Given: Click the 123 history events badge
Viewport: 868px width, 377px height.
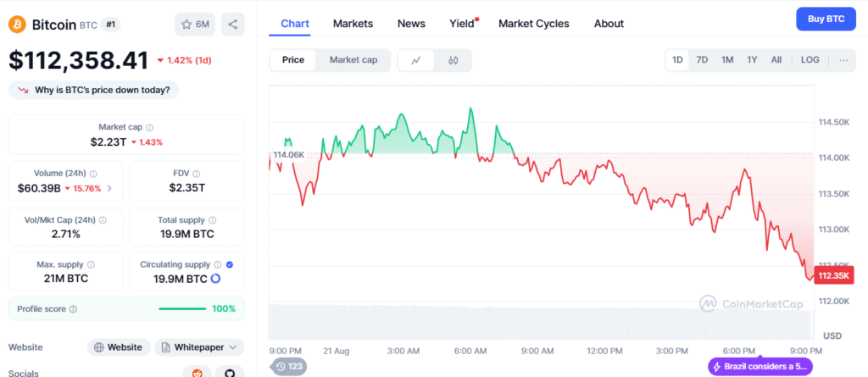Looking at the screenshot, I should click(288, 367).
